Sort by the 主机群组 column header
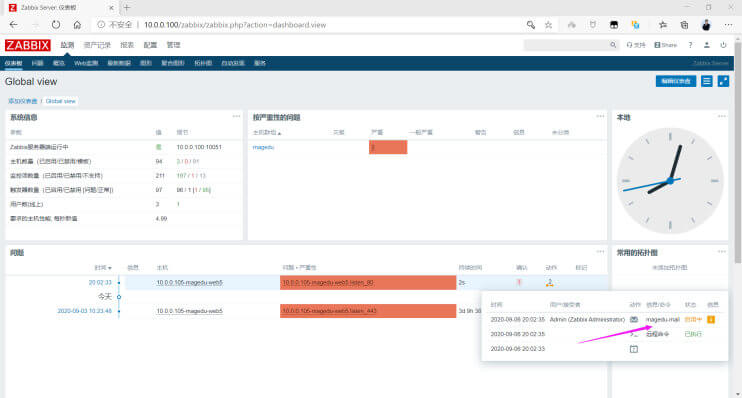This screenshot has height=398, width=742. [x=267, y=133]
